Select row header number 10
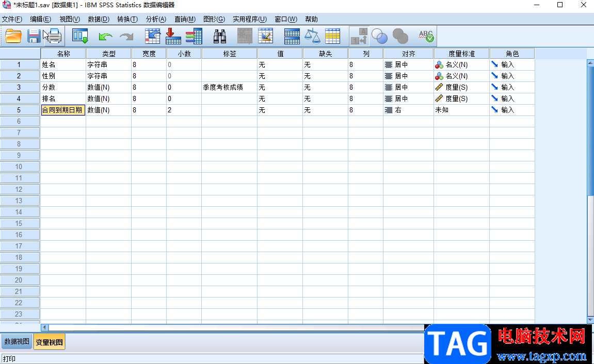594x364 pixels. pos(20,167)
